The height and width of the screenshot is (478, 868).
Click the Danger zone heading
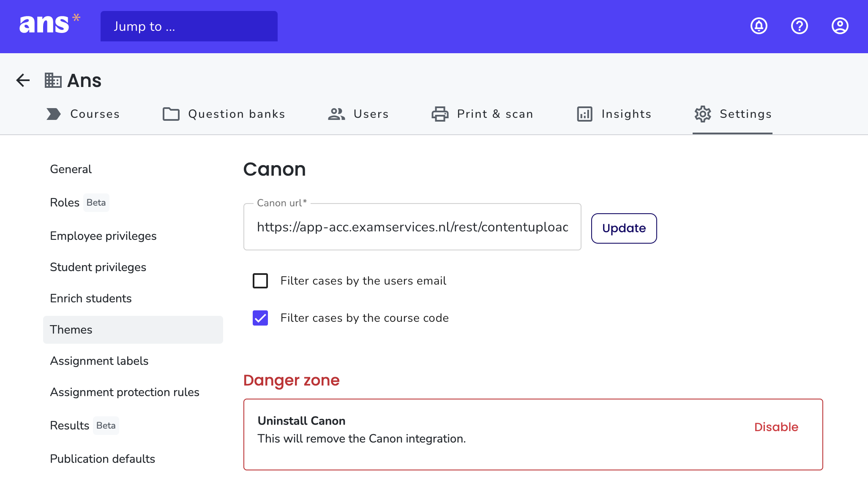(x=292, y=380)
